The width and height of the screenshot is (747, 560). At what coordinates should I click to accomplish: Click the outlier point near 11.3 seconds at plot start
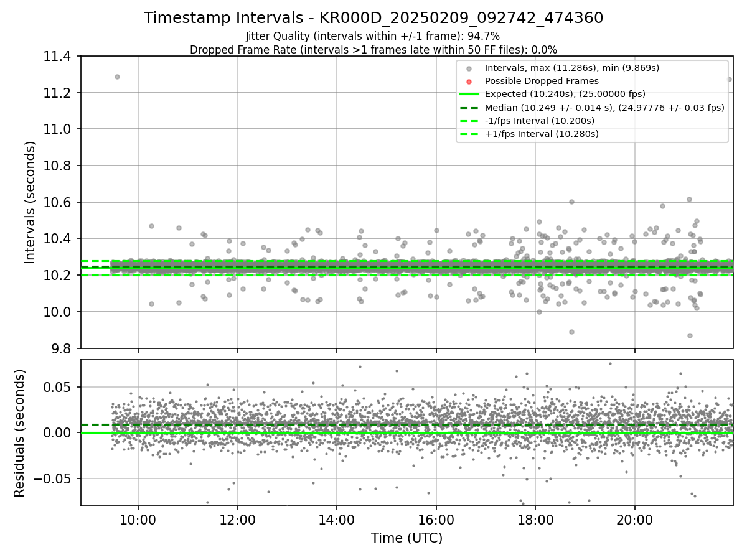(x=117, y=77)
